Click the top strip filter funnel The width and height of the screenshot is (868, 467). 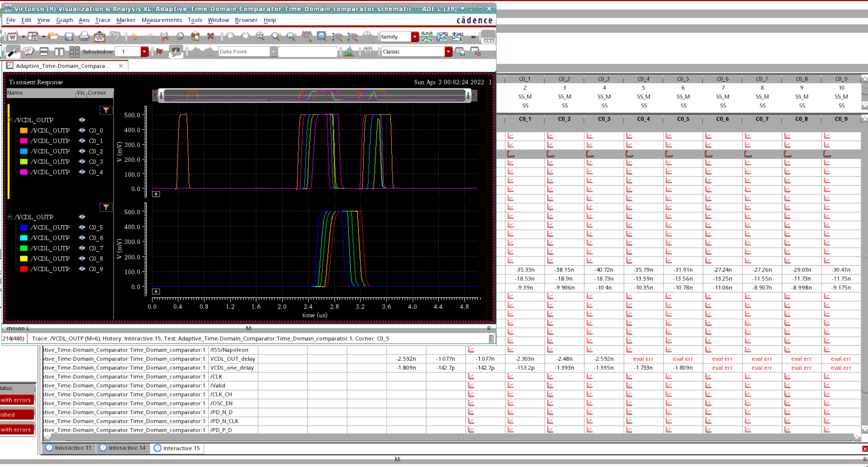[106, 110]
